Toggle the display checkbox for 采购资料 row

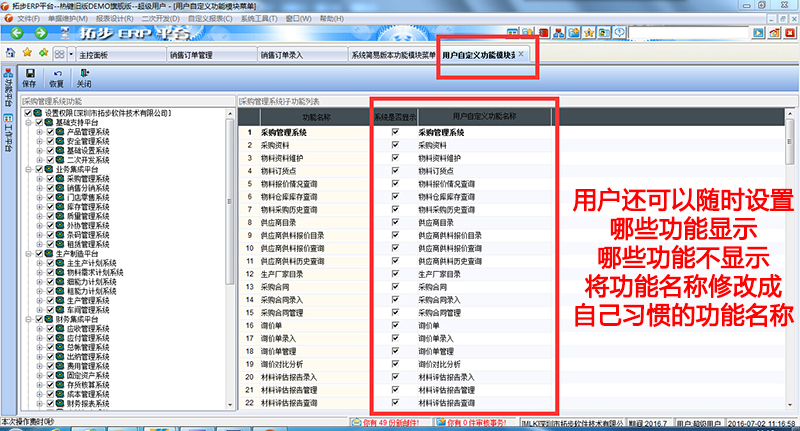coord(396,145)
